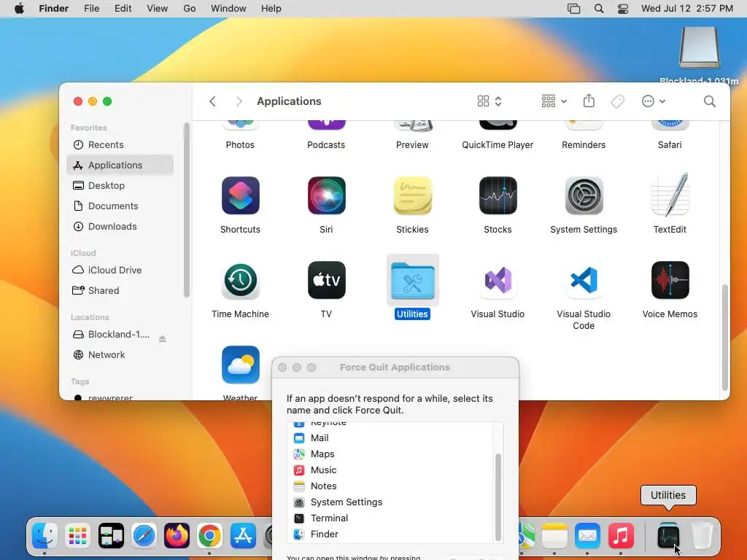747x560 pixels.
Task: Open the Go menu
Action: [x=190, y=9]
